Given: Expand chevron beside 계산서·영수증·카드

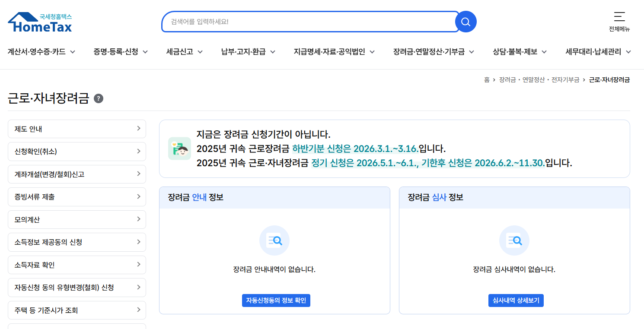Looking at the screenshot, I should [x=73, y=52].
